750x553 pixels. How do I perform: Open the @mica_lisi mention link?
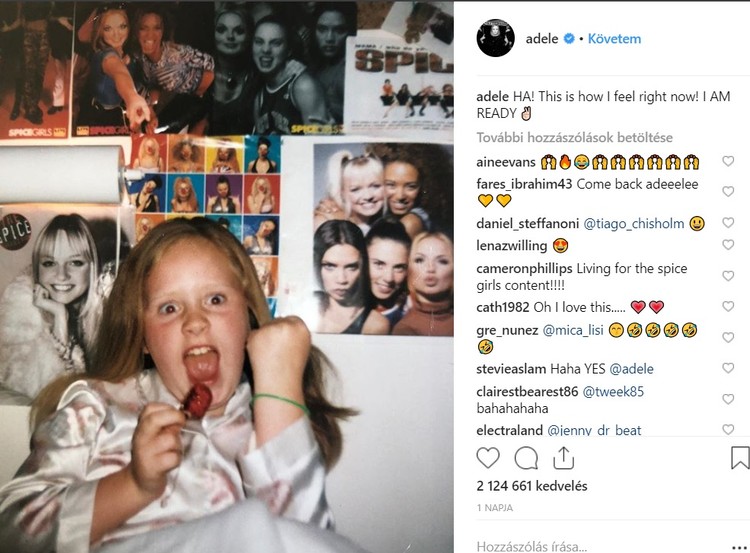click(573, 330)
